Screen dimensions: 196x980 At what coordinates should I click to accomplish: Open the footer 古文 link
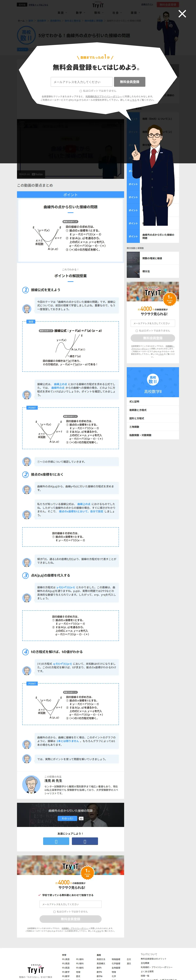tap(129, 959)
